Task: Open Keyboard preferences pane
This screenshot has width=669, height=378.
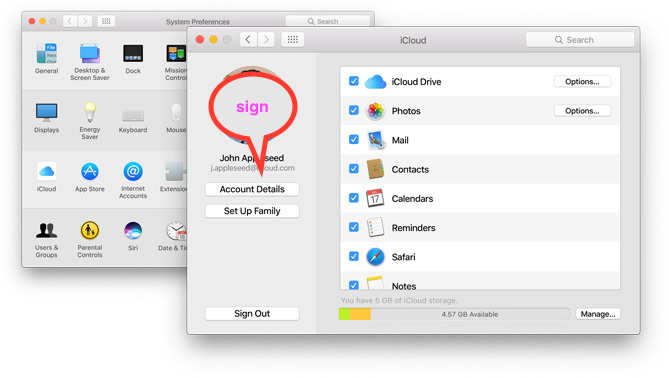Action: 133,121
